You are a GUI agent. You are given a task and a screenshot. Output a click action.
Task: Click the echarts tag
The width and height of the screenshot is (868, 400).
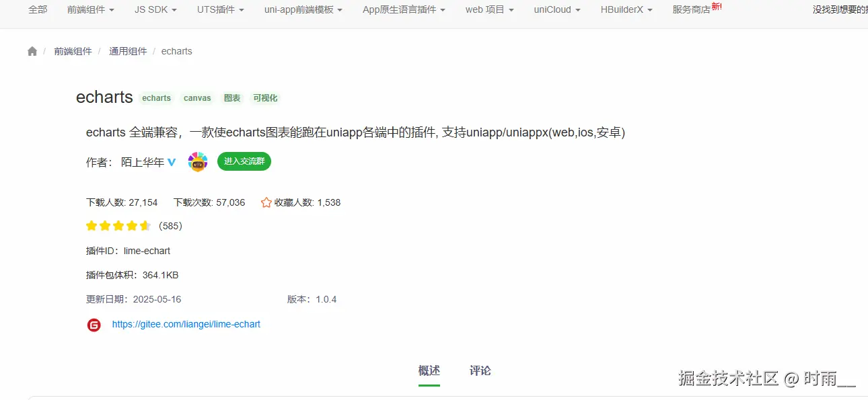157,98
